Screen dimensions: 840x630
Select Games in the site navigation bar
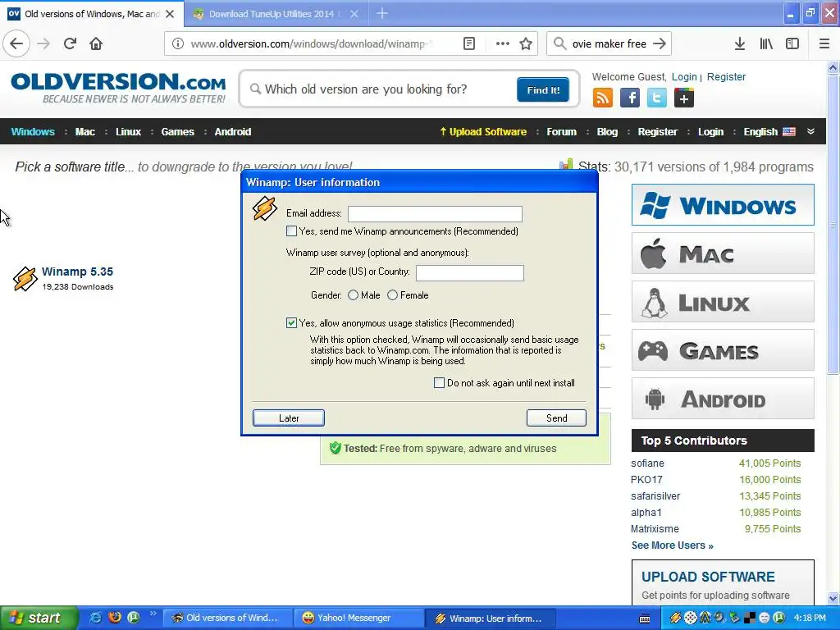[x=178, y=132]
